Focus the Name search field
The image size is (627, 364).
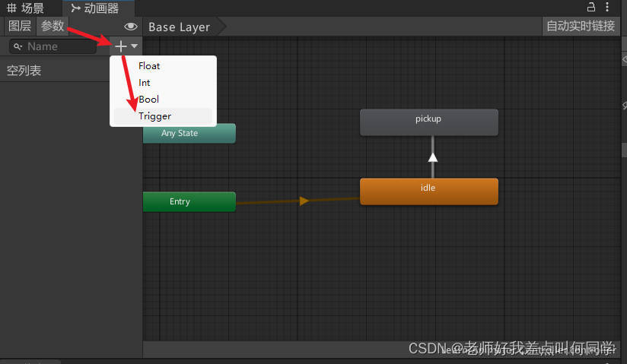point(53,47)
